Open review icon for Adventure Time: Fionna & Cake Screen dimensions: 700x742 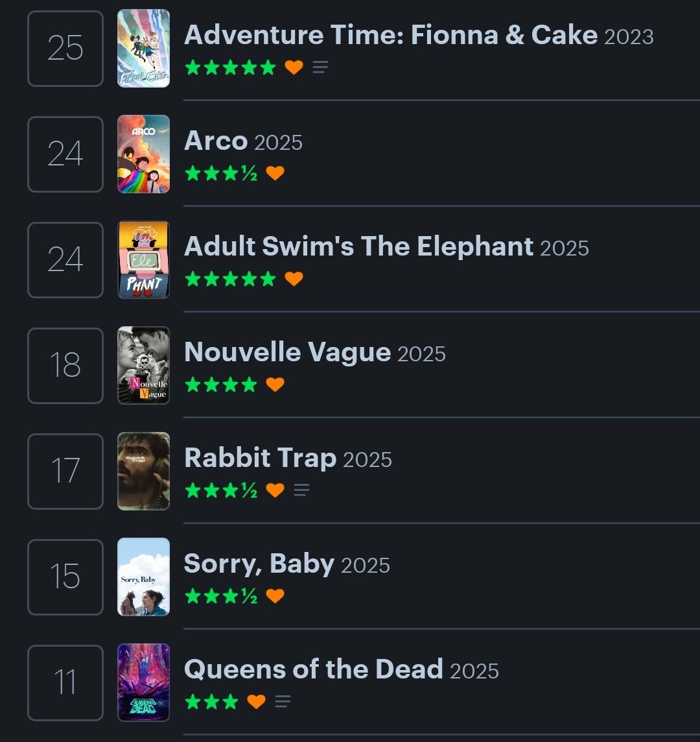tap(320, 67)
